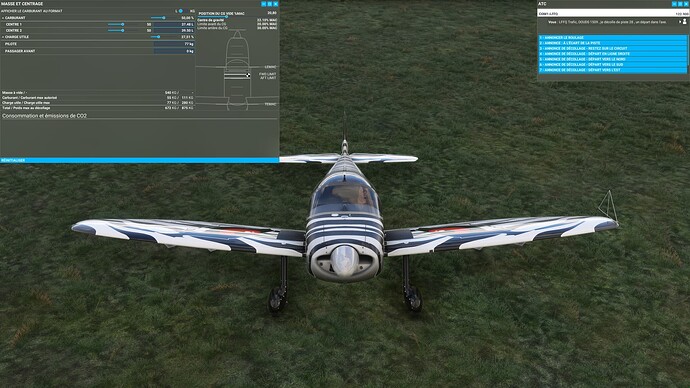Pop out the ATC panel
Image resolution: width=690 pixels, height=388 pixels.
[680, 4]
